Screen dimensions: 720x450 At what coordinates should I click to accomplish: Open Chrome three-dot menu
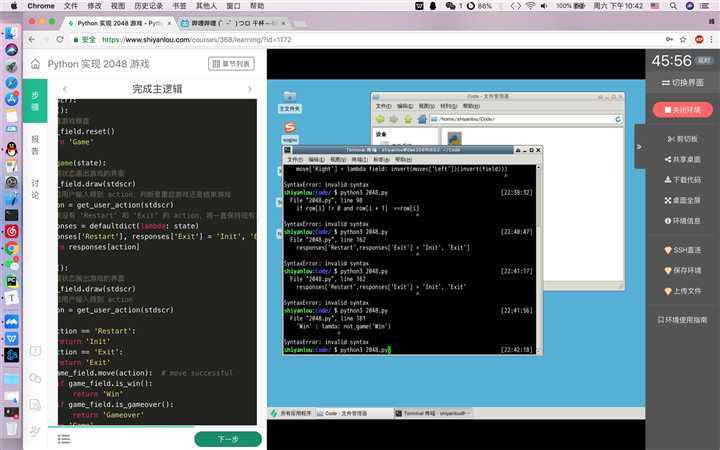711,39
